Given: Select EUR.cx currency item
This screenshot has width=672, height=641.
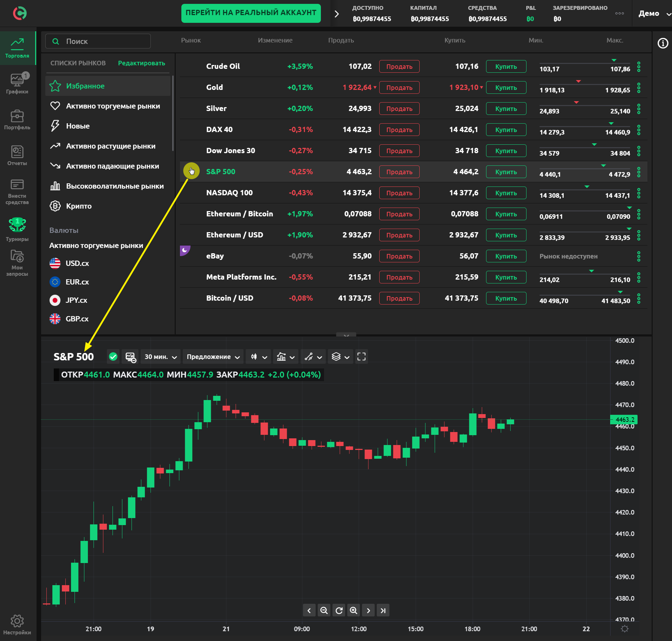Looking at the screenshot, I should point(69,282).
